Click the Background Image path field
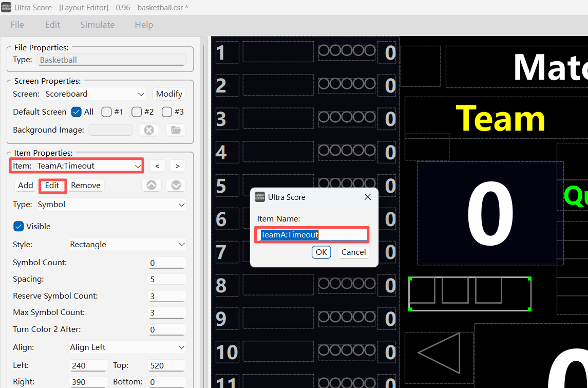Screen dimensions: 588x388 click(110, 130)
